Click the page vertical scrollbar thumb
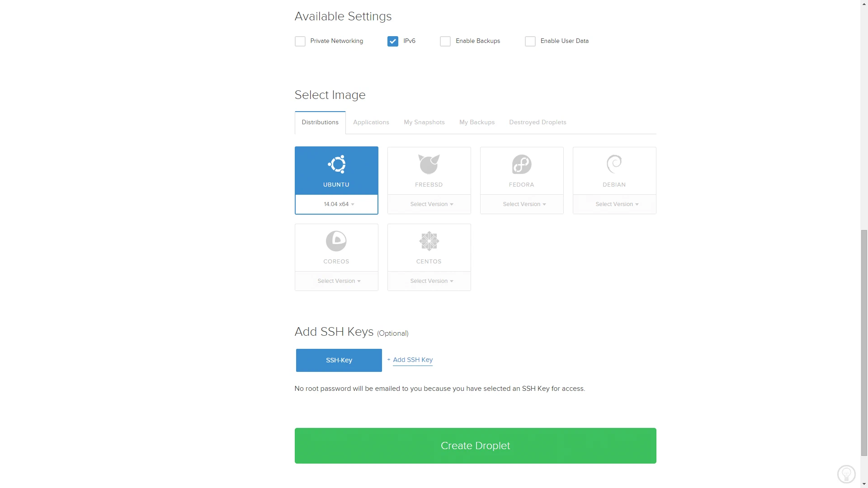 coord(864,343)
